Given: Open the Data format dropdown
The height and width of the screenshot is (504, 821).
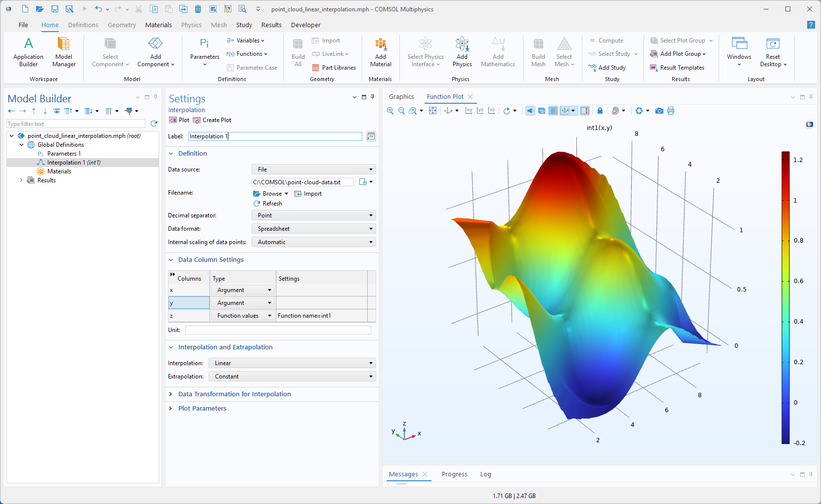Looking at the screenshot, I should click(314, 229).
